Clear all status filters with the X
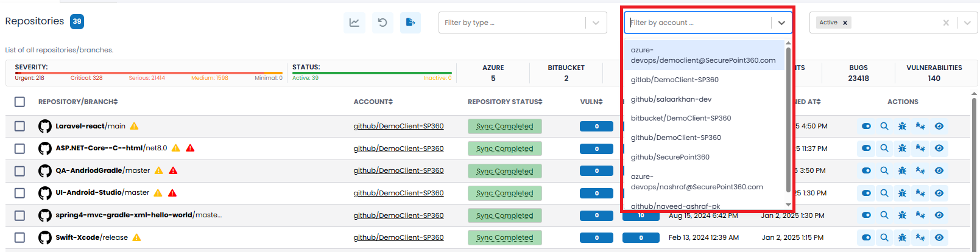 click(946, 23)
